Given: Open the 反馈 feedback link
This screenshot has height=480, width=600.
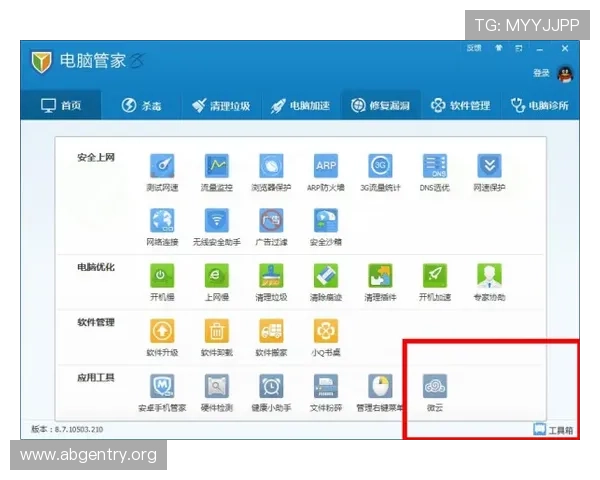Looking at the screenshot, I should (474, 48).
